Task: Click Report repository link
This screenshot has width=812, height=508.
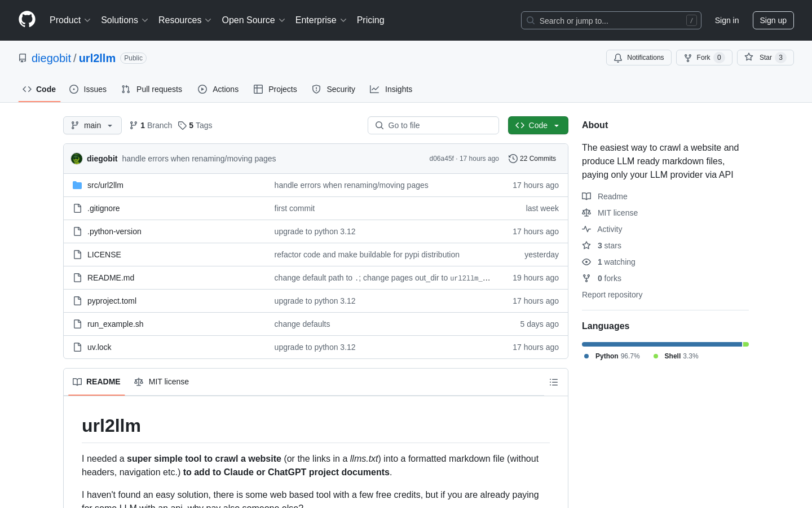Action: tap(612, 295)
